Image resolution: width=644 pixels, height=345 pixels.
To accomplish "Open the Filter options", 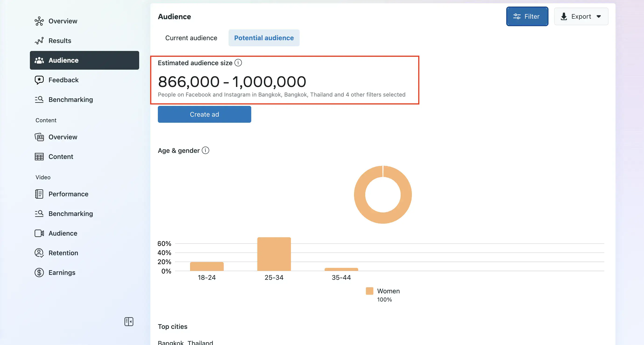I will (527, 16).
